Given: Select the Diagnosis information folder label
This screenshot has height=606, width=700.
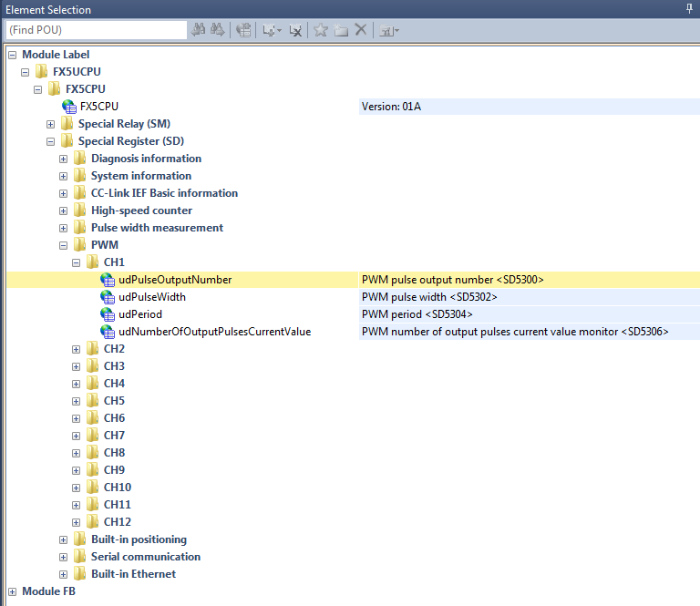Looking at the screenshot, I should point(147,159).
